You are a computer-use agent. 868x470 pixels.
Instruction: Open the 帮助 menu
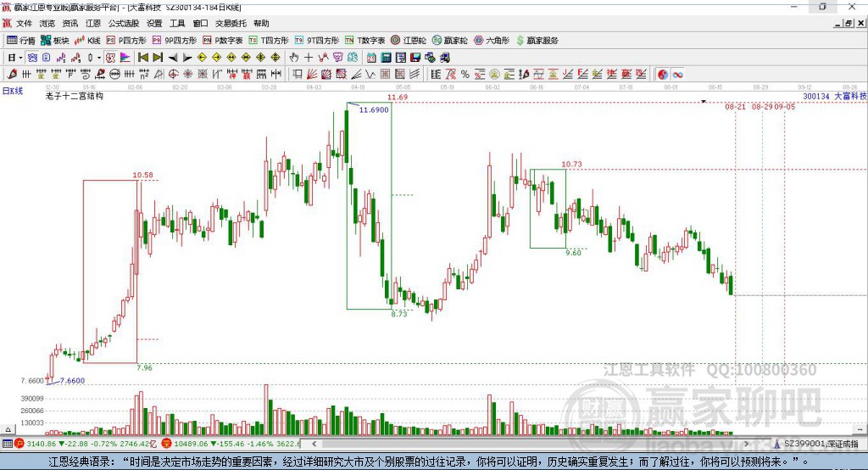point(261,23)
